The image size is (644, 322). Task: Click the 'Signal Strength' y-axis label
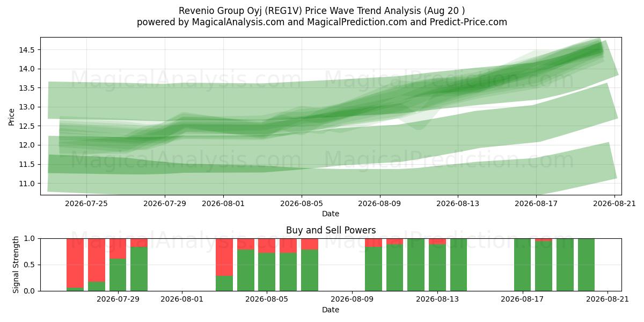pyautogui.click(x=16, y=265)
